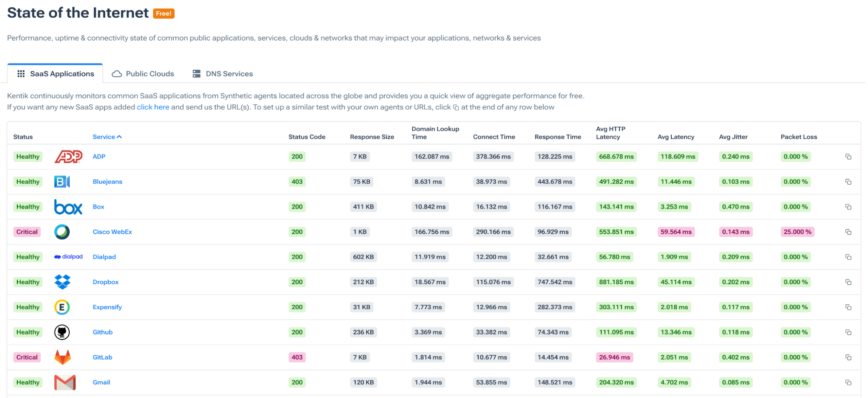Screen dimensions: 868x398
Task: Select the SaaS Applications tab
Action: [55, 74]
